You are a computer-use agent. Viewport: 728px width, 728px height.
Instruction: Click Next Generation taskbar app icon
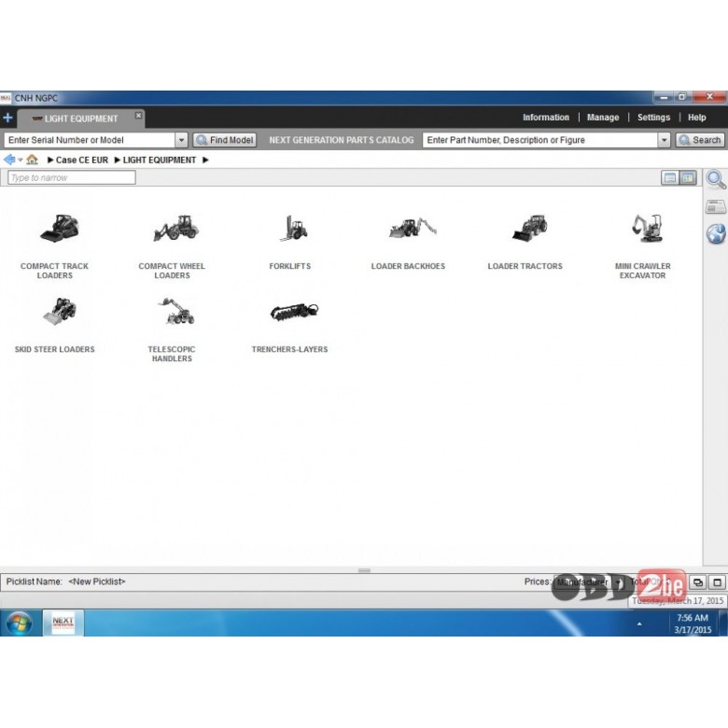(63, 623)
